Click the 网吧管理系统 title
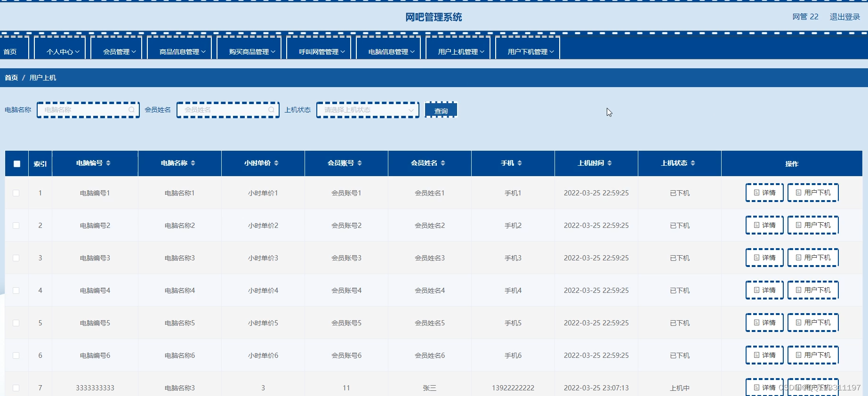The height and width of the screenshot is (396, 868). pos(434,17)
